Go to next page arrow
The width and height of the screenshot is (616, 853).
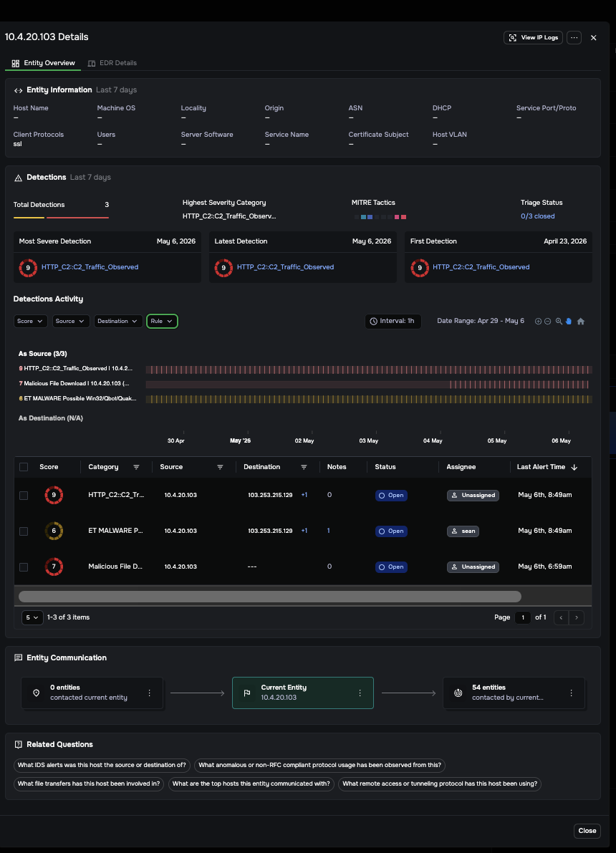point(577,617)
